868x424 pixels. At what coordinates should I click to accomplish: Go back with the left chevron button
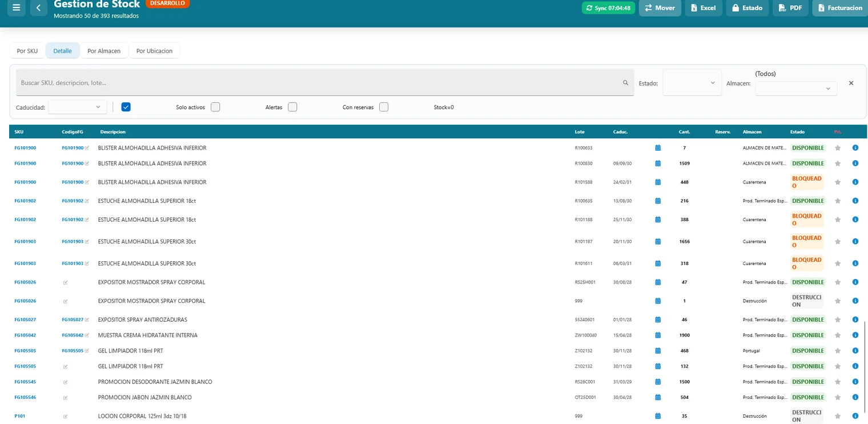point(38,8)
